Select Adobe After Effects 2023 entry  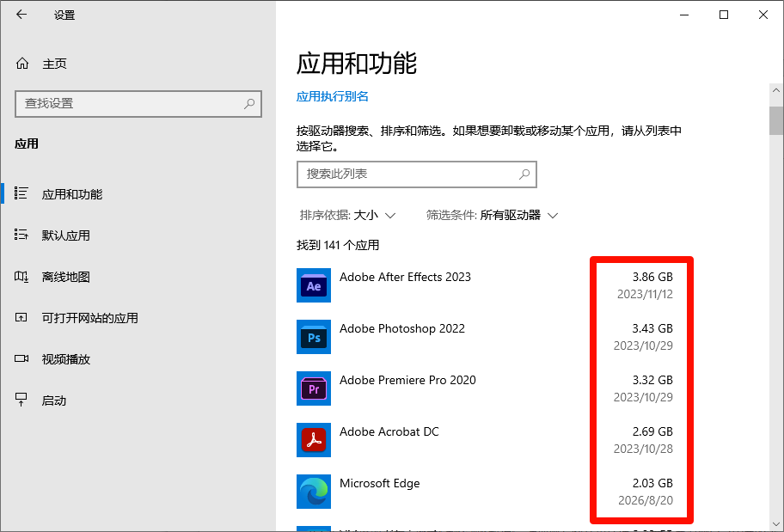click(x=485, y=285)
